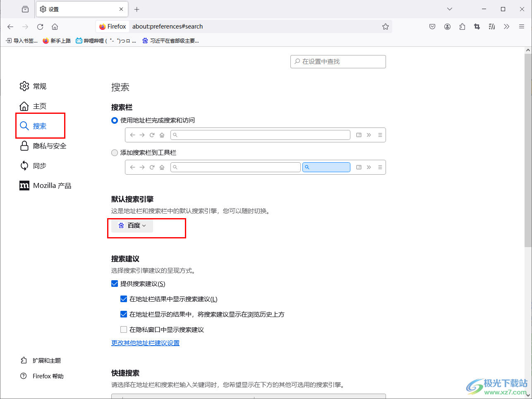Screen dimensions: 532x399
Task: Click the 搜索建议 heading
Action: [125, 259]
